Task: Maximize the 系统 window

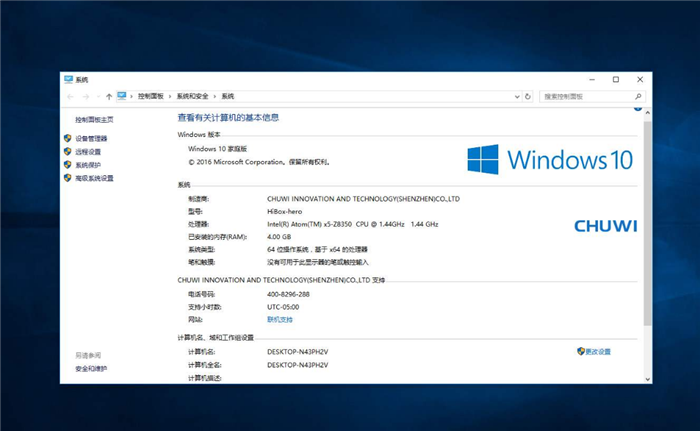Action: 616,80
